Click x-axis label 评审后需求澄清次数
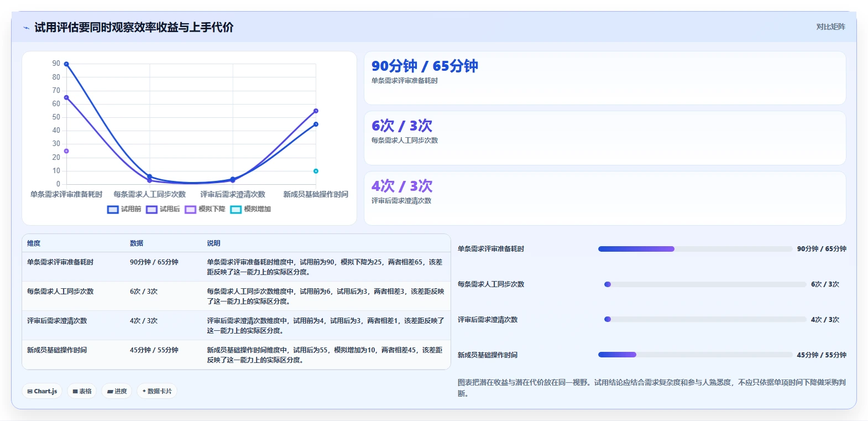This screenshot has height=421, width=868. pos(233,194)
